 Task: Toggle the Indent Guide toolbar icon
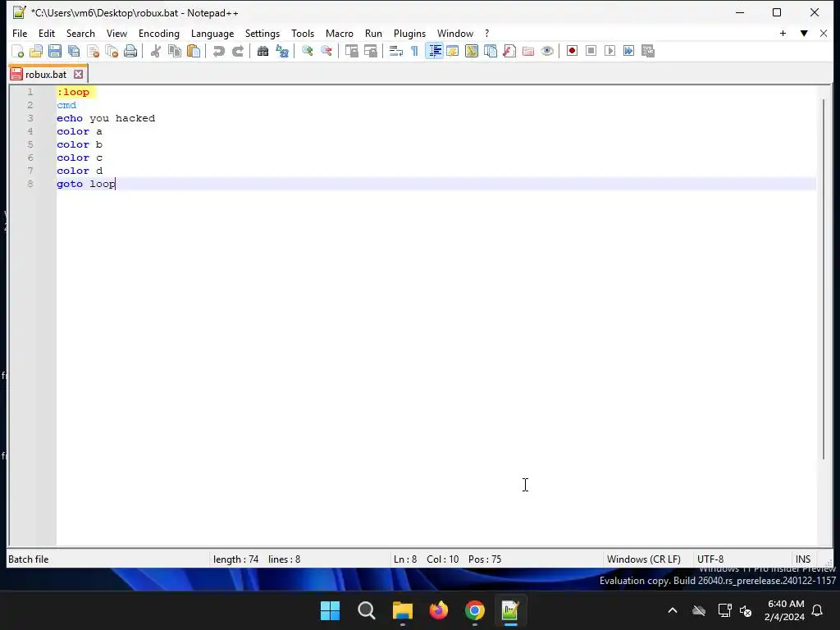435,51
